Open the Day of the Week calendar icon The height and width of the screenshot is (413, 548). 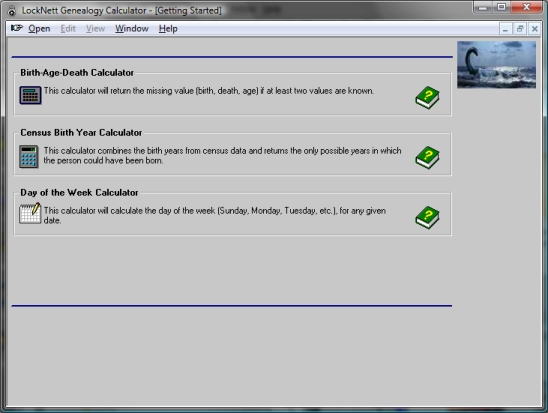click(x=30, y=213)
